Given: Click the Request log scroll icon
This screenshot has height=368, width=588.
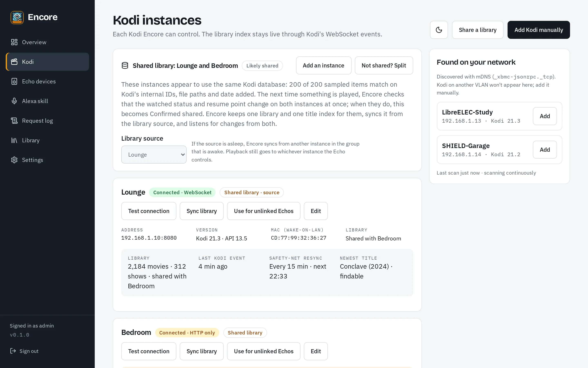Looking at the screenshot, I should tap(14, 121).
